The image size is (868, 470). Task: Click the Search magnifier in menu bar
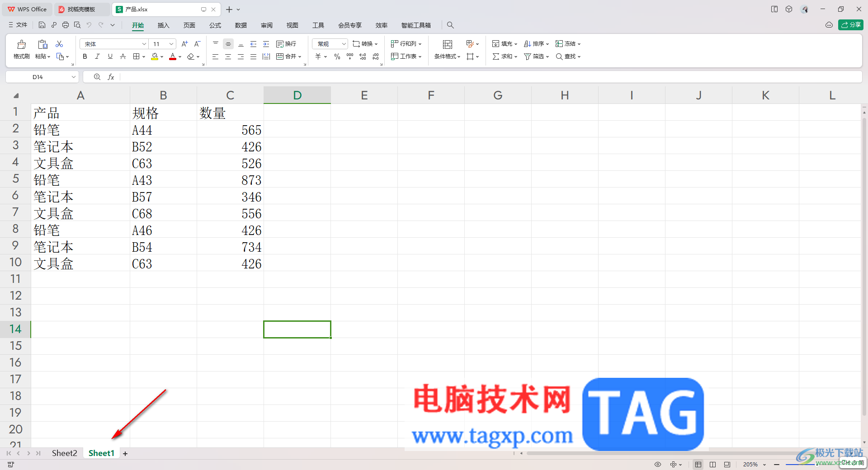point(450,25)
